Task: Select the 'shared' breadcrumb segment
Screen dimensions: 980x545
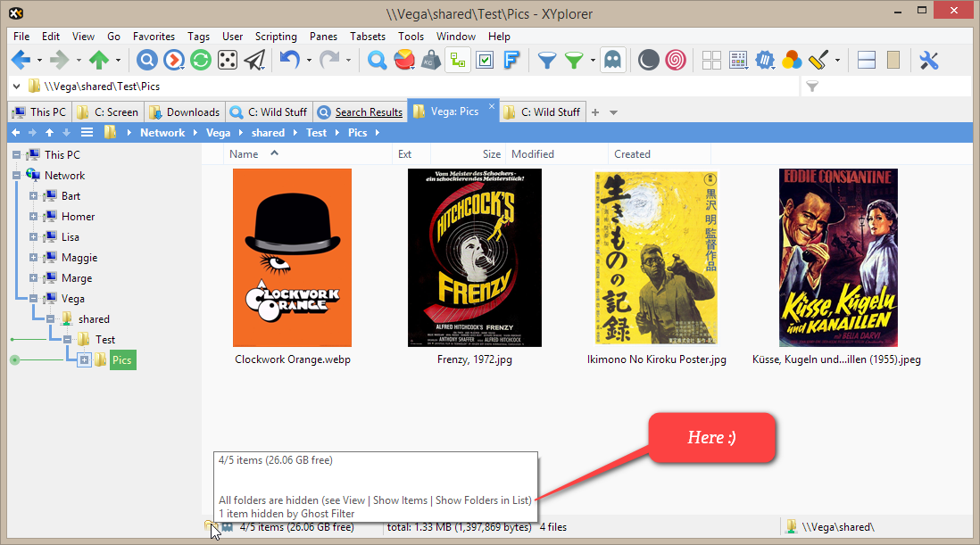Action: click(x=268, y=133)
